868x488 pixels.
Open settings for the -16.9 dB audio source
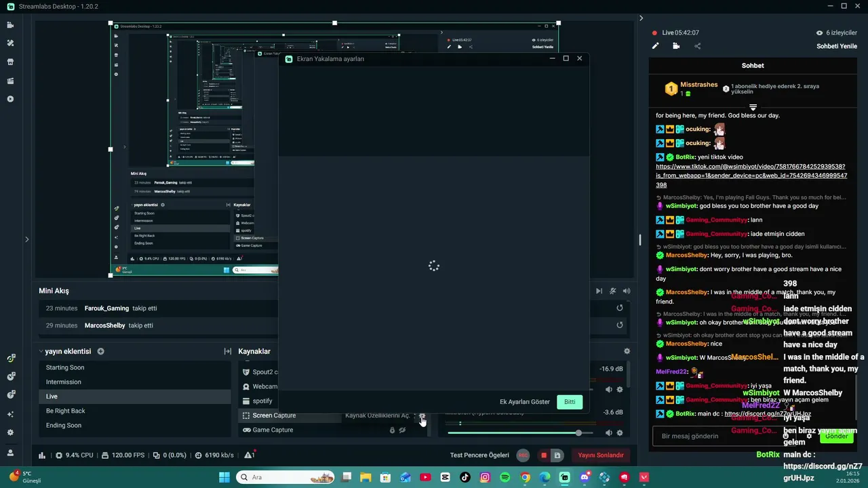620,389
